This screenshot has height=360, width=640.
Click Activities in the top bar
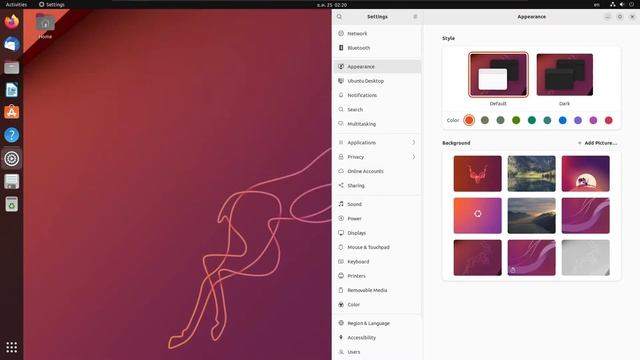click(16, 4)
